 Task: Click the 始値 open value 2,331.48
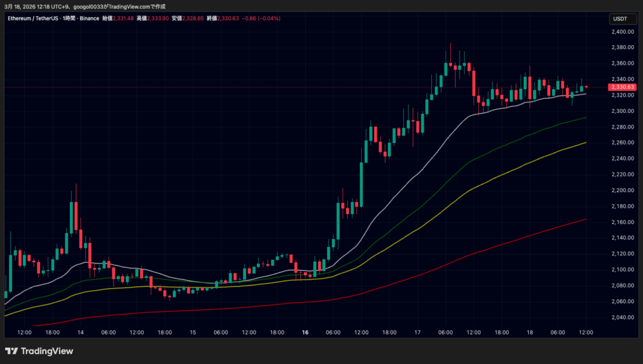(124, 18)
